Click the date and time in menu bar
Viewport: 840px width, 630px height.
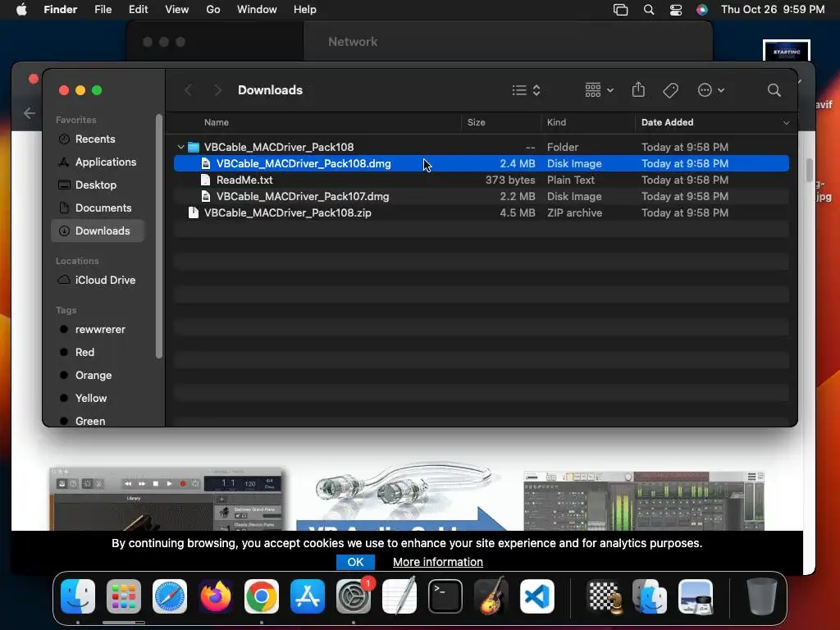pyautogui.click(x=773, y=10)
